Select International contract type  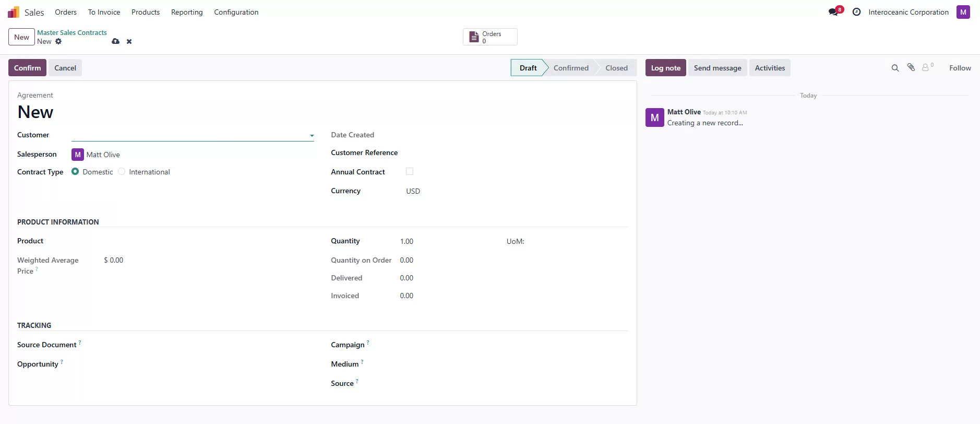pos(122,171)
